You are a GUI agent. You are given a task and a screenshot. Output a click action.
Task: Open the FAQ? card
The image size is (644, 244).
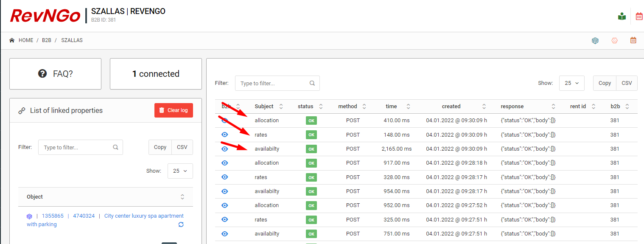click(x=55, y=74)
